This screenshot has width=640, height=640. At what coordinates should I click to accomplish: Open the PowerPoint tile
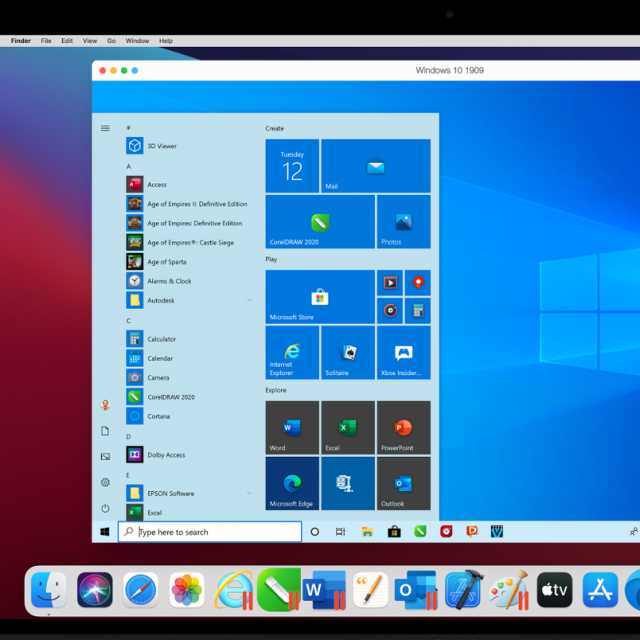(x=404, y=427)
